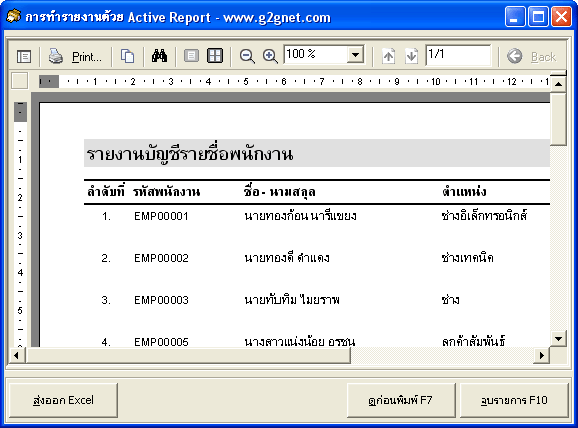Click the horizontal scrollbar right arrow
Viewport: 578px width, 428px height.
coord(542,355)
